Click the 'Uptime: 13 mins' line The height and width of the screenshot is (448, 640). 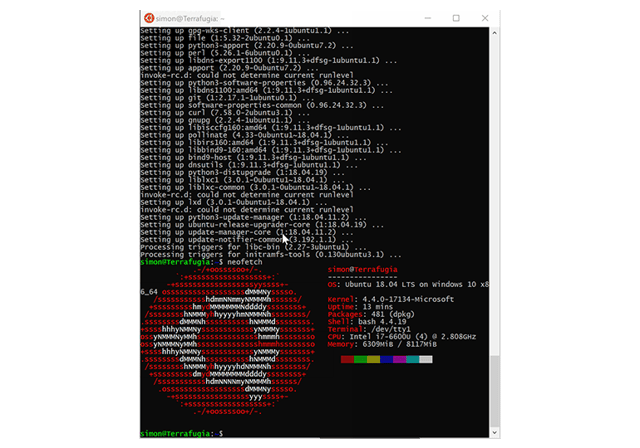[x=360, y=307]
